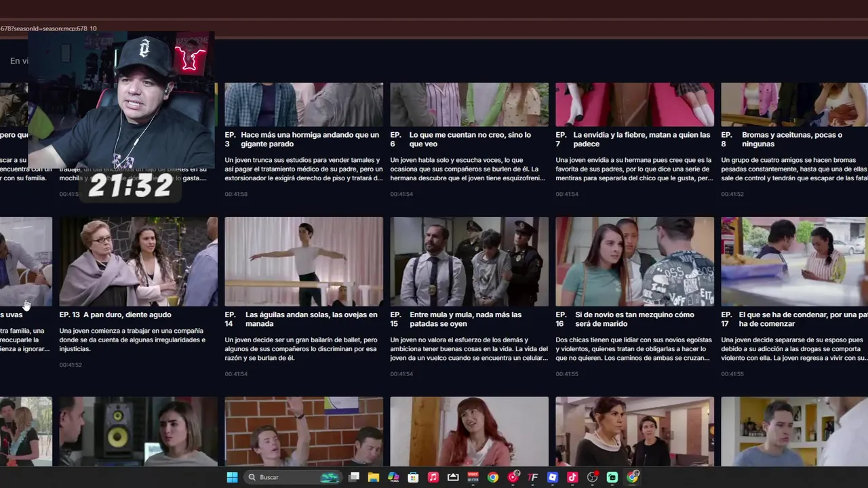Open 'Si de novio es tan mezquino' title
Viewport: 868px width, 488px height.
pyautogui.click(x=635, y=319)
